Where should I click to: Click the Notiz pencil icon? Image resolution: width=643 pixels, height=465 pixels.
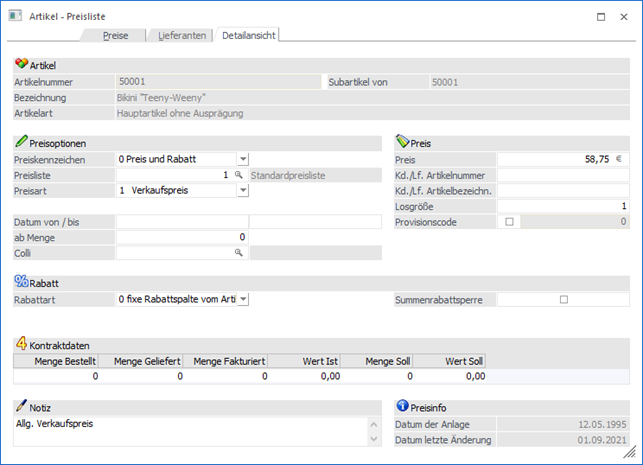pos(21,407)
